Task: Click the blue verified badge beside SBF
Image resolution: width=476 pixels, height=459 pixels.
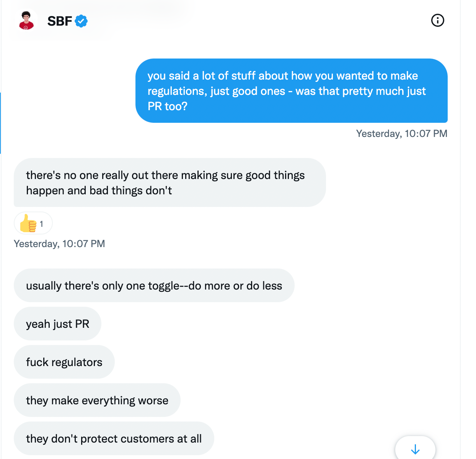Action: click(81, 21)
